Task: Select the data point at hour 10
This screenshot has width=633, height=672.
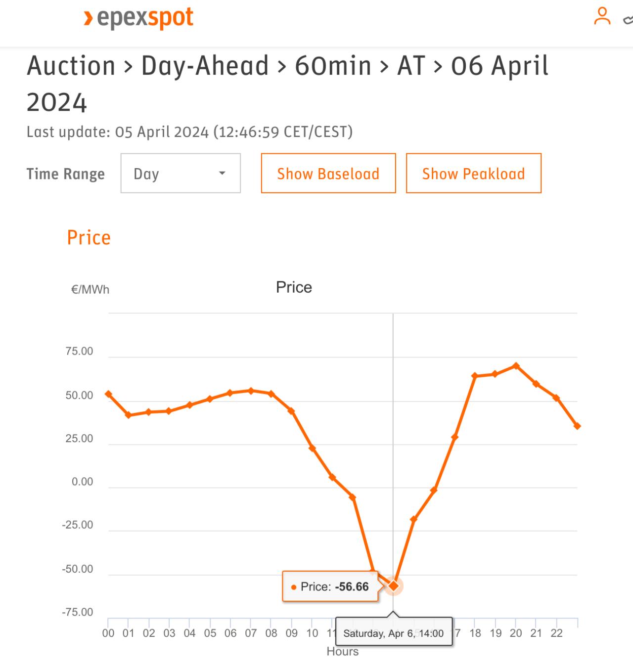Action: pyautogui.click(x=312, y=448)
